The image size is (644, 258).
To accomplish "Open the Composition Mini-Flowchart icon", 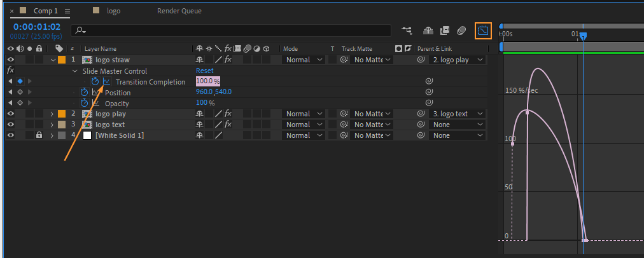I will (407, 31).
